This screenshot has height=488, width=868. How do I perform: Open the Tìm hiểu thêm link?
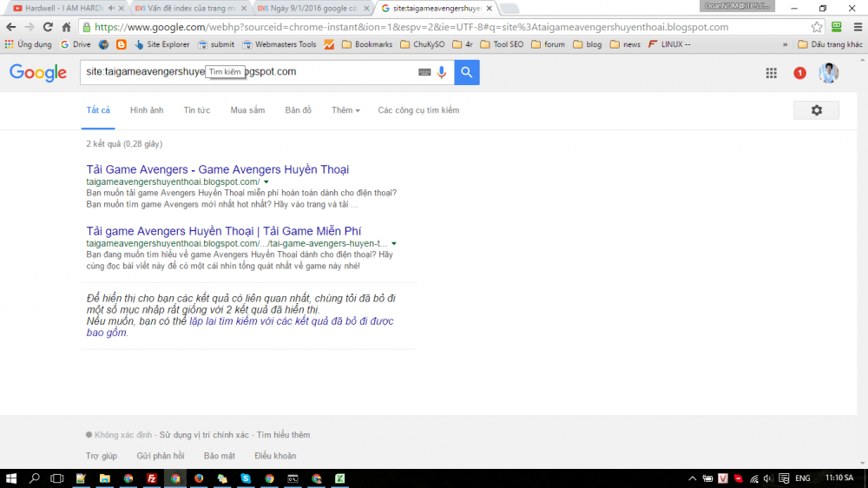click(284, 435)
